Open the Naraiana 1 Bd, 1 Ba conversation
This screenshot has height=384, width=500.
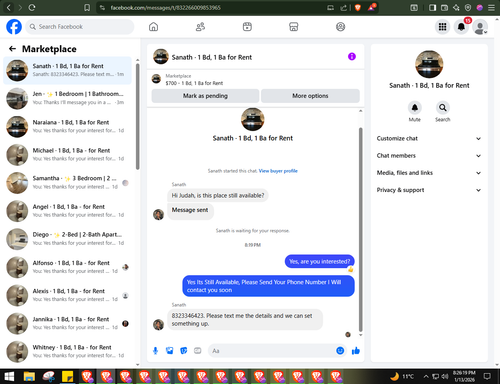pyautogui.click(x=67, y=127)
